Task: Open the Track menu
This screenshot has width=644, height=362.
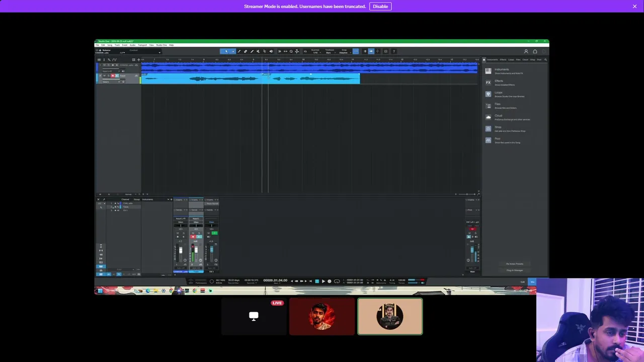Action: click(117, 45)
